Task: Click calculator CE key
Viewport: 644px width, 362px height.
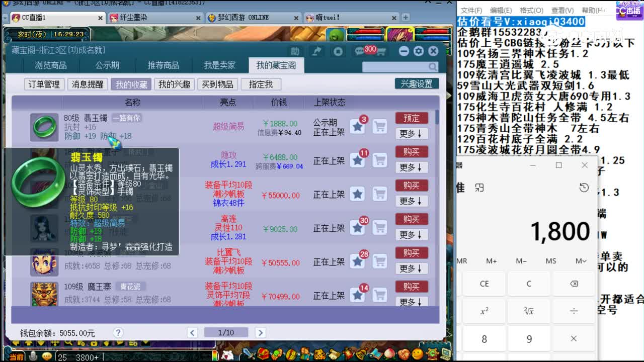Action: pyautogui.click(x=484, y=284)
